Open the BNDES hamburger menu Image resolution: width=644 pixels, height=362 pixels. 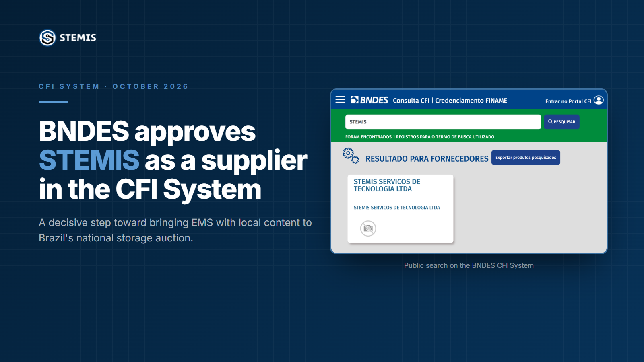pyautogui.click(x=341, y=100)
